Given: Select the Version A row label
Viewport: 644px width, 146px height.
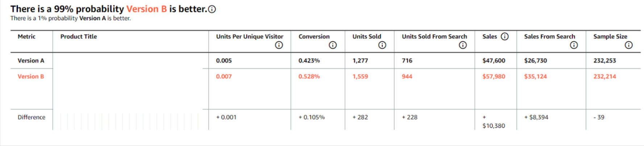Looking at the screenshot, I should pos(31,61).
